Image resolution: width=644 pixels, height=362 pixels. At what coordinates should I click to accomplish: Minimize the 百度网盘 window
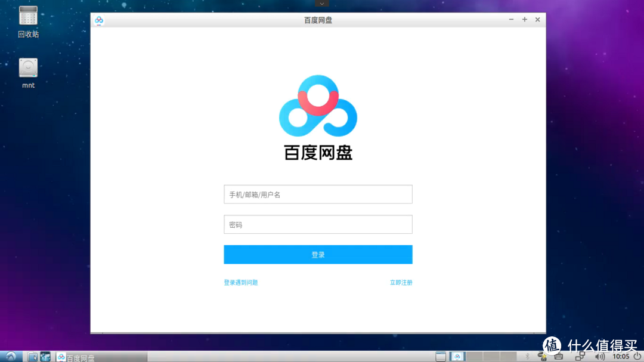511,19
